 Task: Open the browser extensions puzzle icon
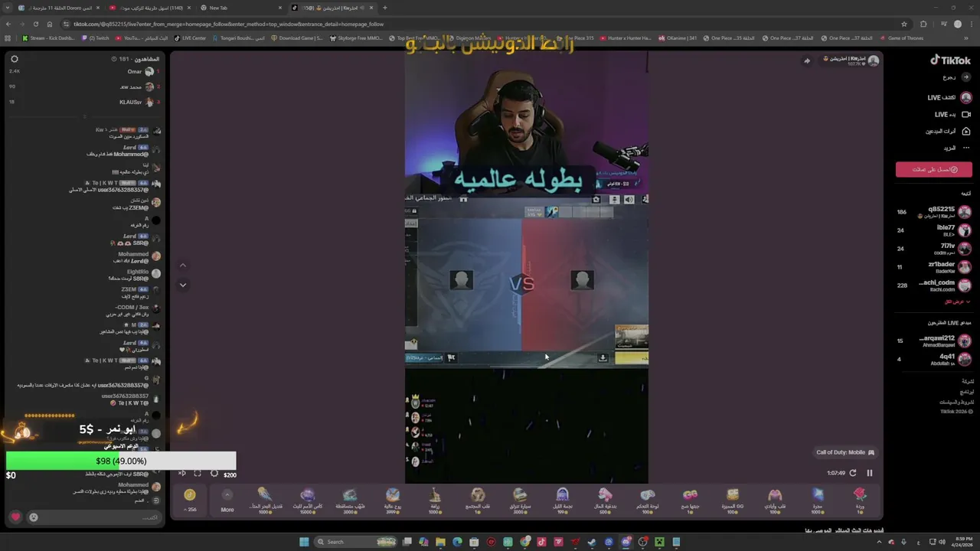pos(923,24)
